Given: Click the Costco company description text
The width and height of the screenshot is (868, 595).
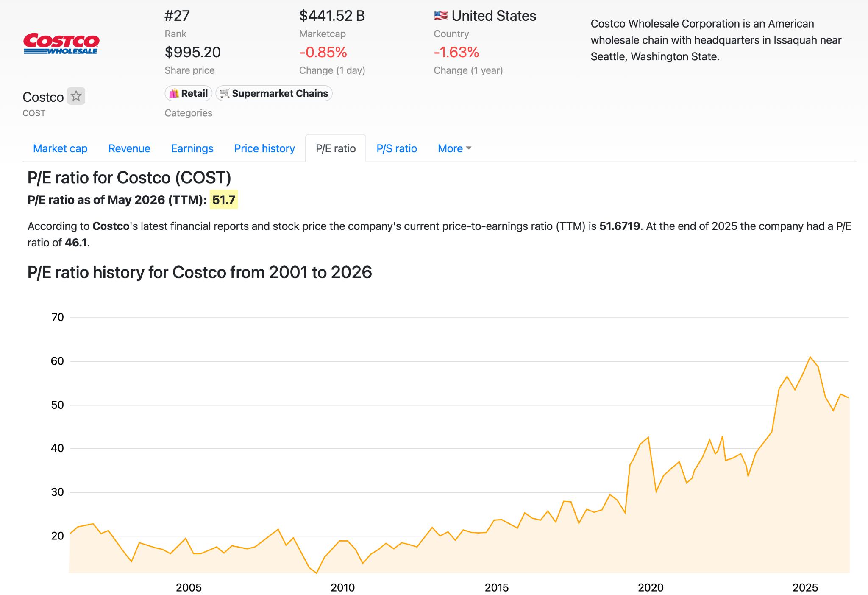Looking at the screenshot, I should tap(716, 40).
